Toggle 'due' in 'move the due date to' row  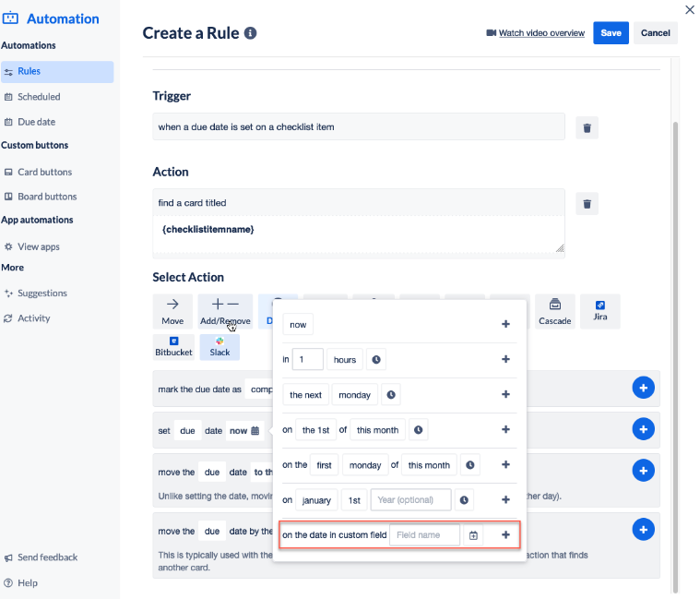(x=211, y=473)
